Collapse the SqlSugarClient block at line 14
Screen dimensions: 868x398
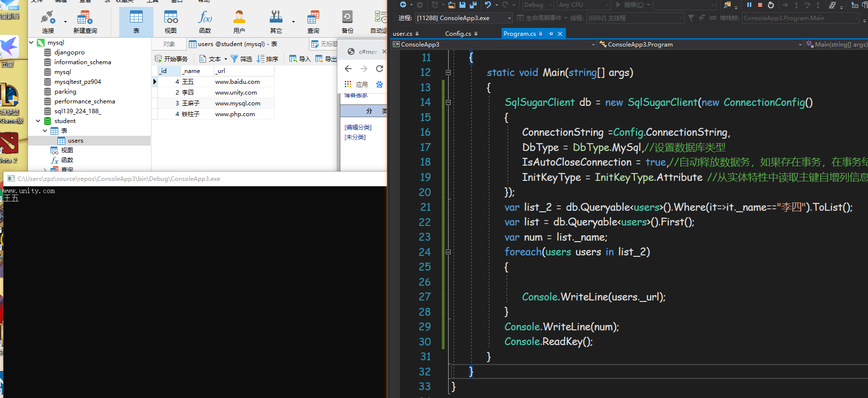[x=448, y=102]
